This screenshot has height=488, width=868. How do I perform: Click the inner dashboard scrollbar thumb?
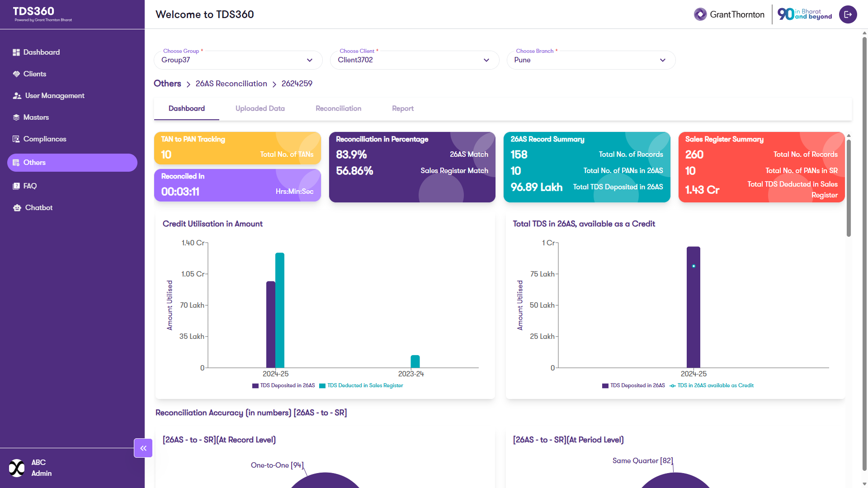pyautogui.click(x=849, y=188)
